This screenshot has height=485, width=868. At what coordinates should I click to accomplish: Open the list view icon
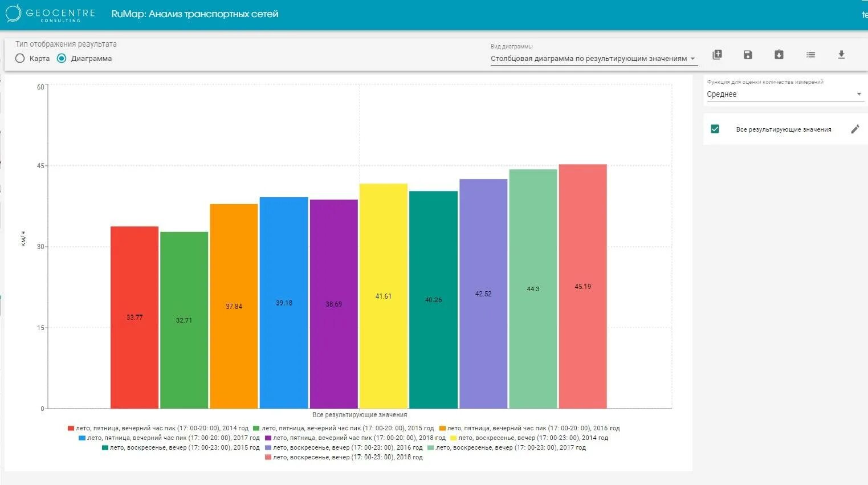tap(810, 55)
